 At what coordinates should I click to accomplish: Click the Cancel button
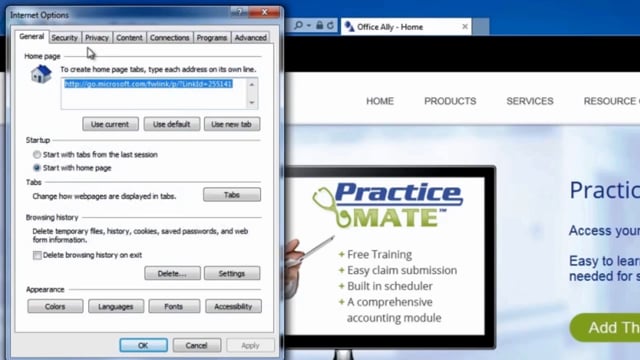tap(197, 345)
